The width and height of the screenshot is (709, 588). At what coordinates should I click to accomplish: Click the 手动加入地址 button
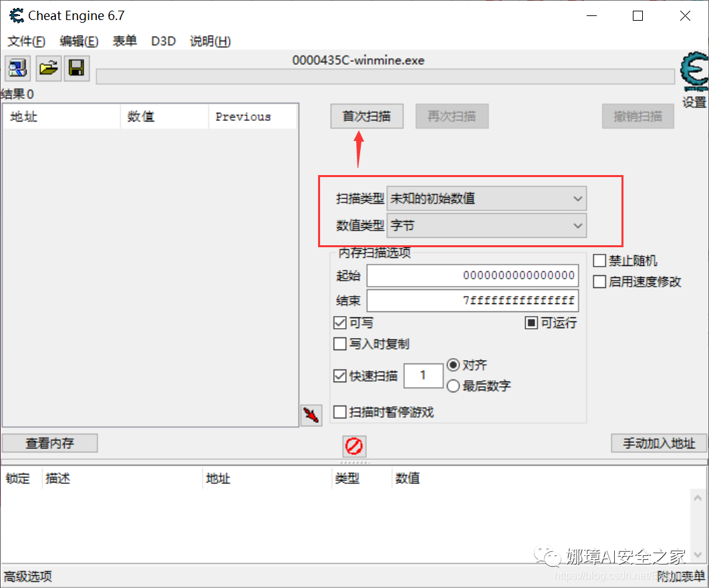coord(659,443)
